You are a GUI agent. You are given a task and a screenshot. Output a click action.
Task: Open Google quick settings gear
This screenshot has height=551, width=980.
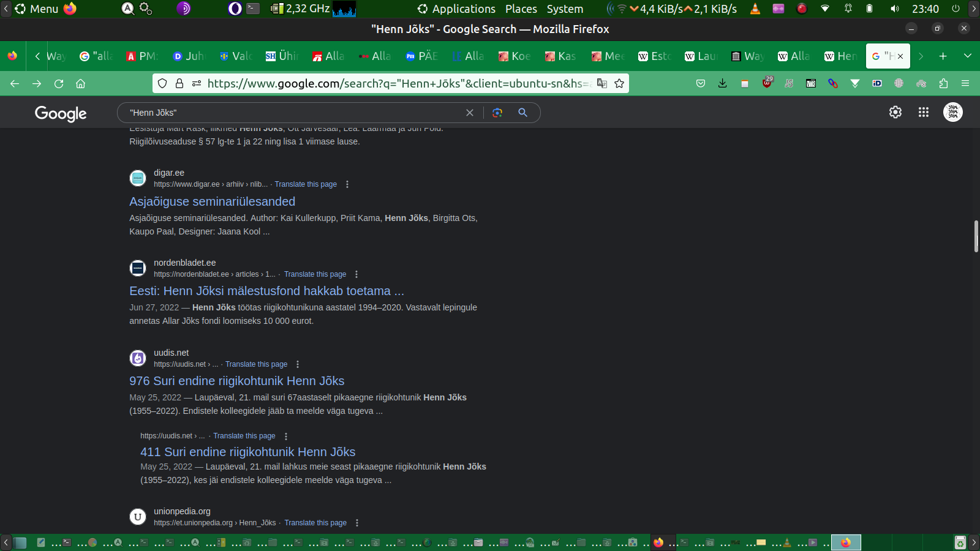tap(895, 112)
